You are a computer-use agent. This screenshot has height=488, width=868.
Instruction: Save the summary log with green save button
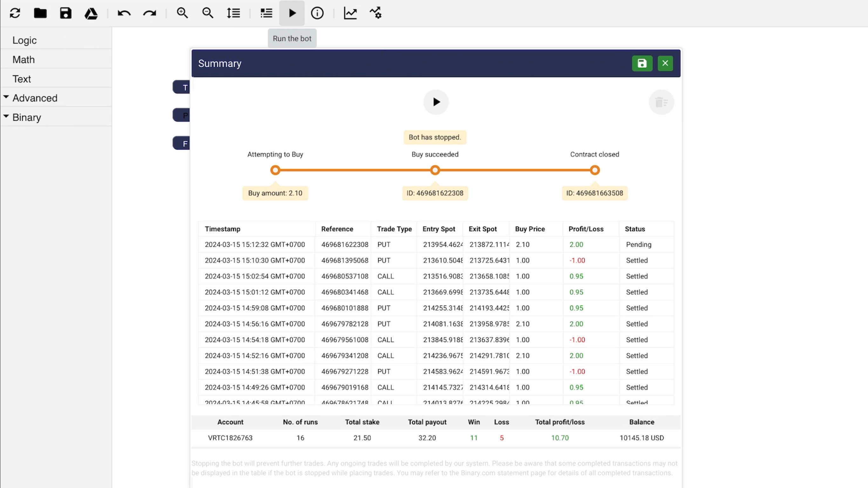(x=642, y=63)
